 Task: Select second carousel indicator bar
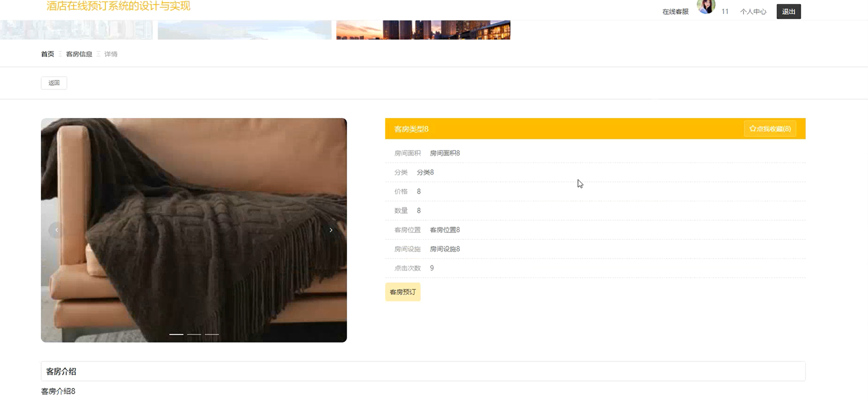pos(194,334)
